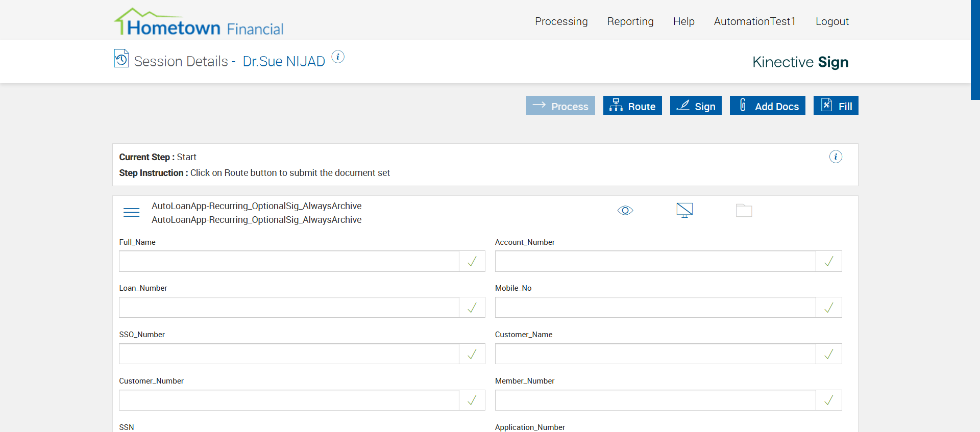The height and width of the screenshot is (432, 980).
Task: Click the Logout link
Action: pyautogui.click(x=832, y=21)
